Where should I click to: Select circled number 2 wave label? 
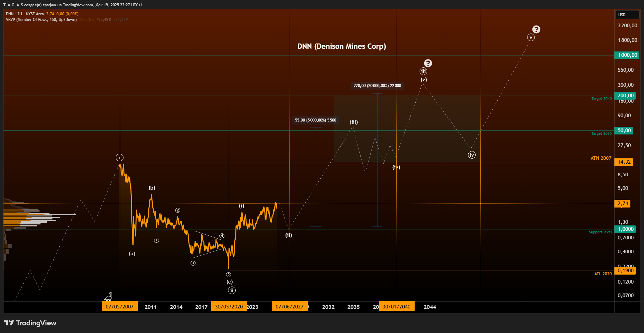pos(178,210)
